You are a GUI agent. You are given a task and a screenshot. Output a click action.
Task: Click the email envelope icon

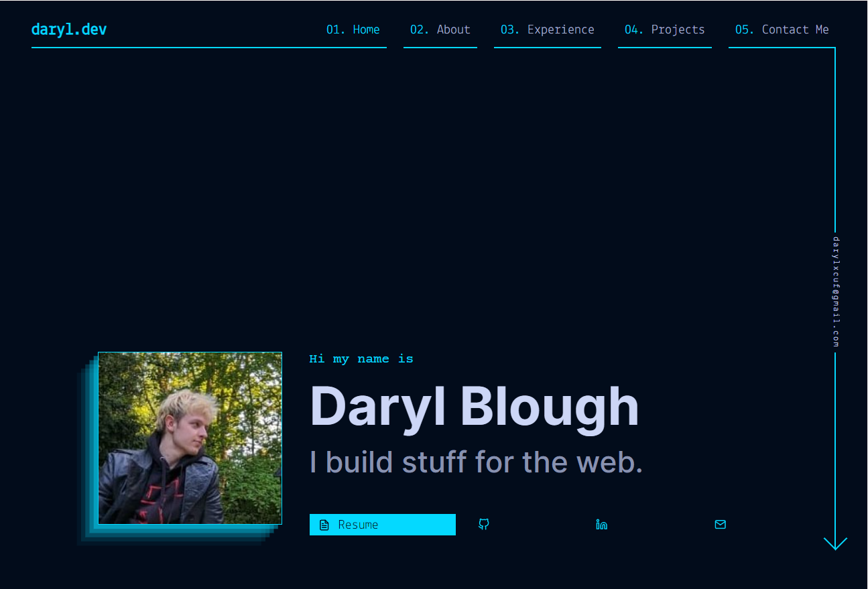click(720, 525)
